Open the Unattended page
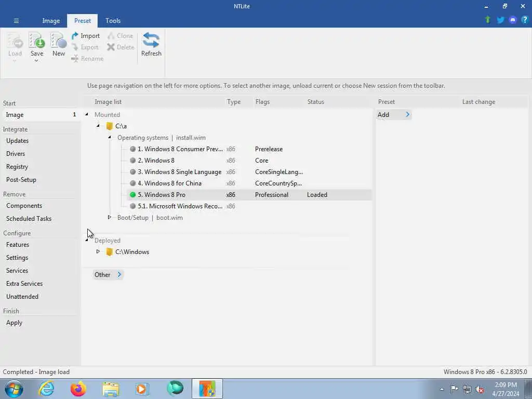The height and width of the screenshot is (399, 532). [22, 296]
